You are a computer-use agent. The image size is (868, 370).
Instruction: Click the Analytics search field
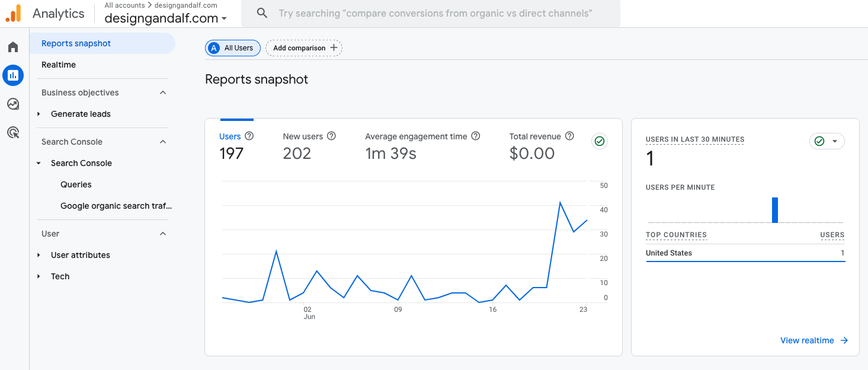click(x=435, y=13)
